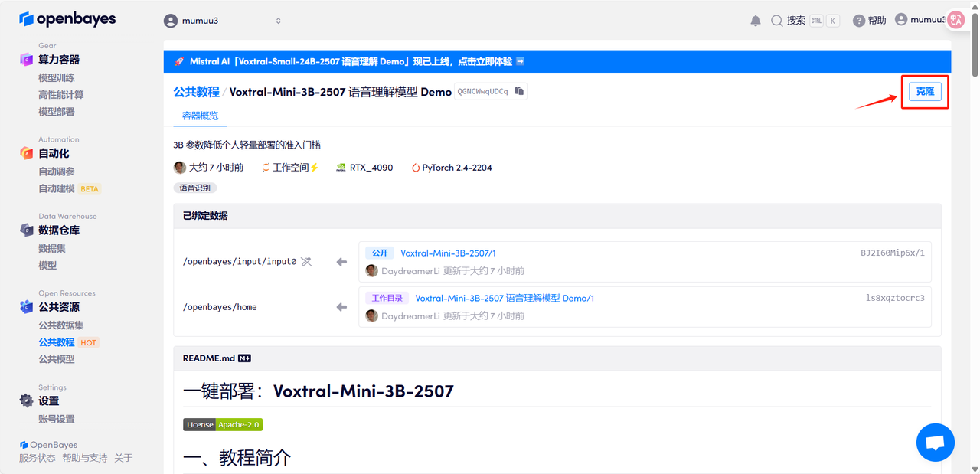Open 模型训练 in the sidebar
The image size is (980, 474).
click(x=57, y=77)
